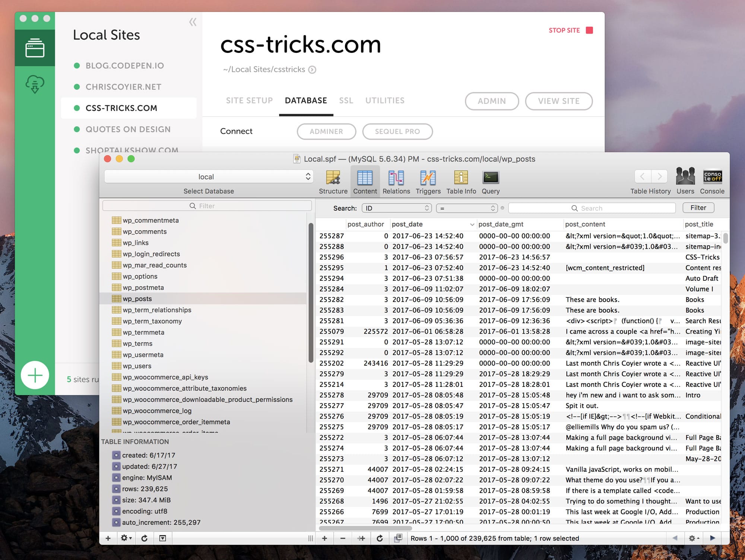Select QUOTES ON DESIGN site
Viewport: 745px width, 560px height.
tap(128, 130)
